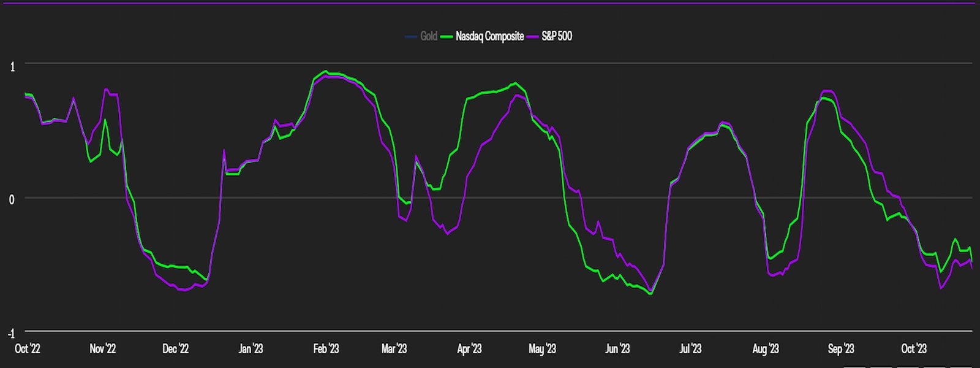
Task: Click the Feb '23 axis label
Action: pyautogui.click(x=326, y=348)
